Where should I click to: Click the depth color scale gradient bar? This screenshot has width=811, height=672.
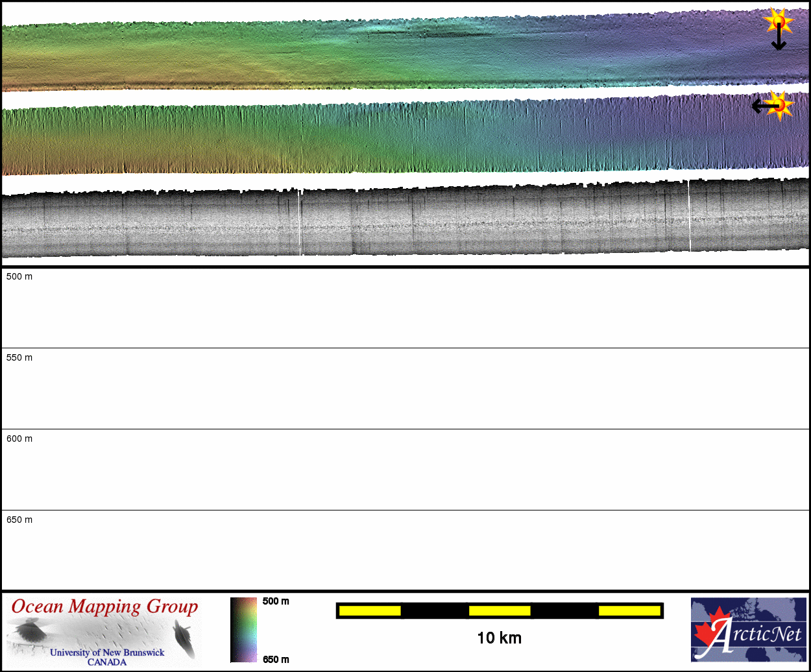coord(243,629)
